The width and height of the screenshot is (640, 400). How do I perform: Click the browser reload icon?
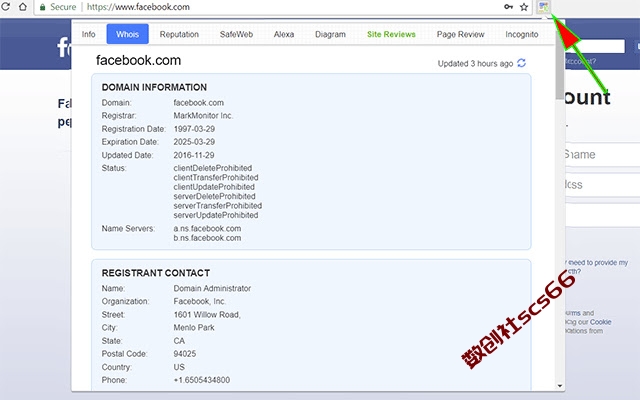tap(5, 7)
